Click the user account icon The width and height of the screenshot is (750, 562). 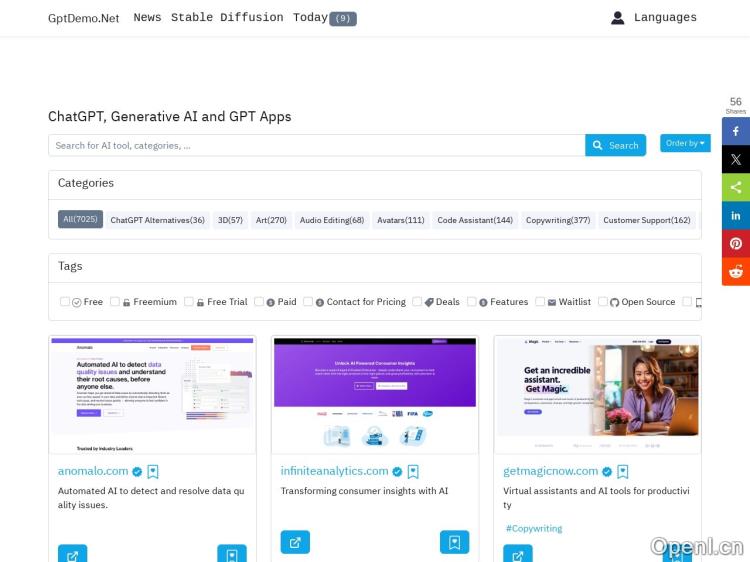(x=618, y=18)
